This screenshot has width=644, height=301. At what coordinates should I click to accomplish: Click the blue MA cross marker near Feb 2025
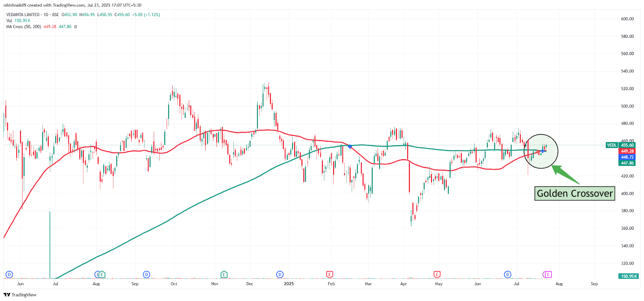pos(350,146)
